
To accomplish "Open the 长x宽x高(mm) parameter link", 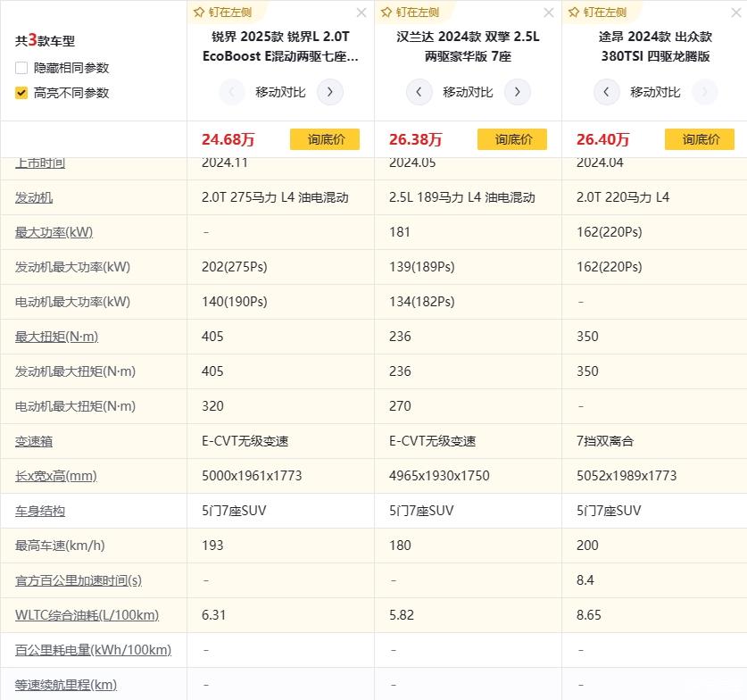I will pyautogui.click(x=55, y=476).
